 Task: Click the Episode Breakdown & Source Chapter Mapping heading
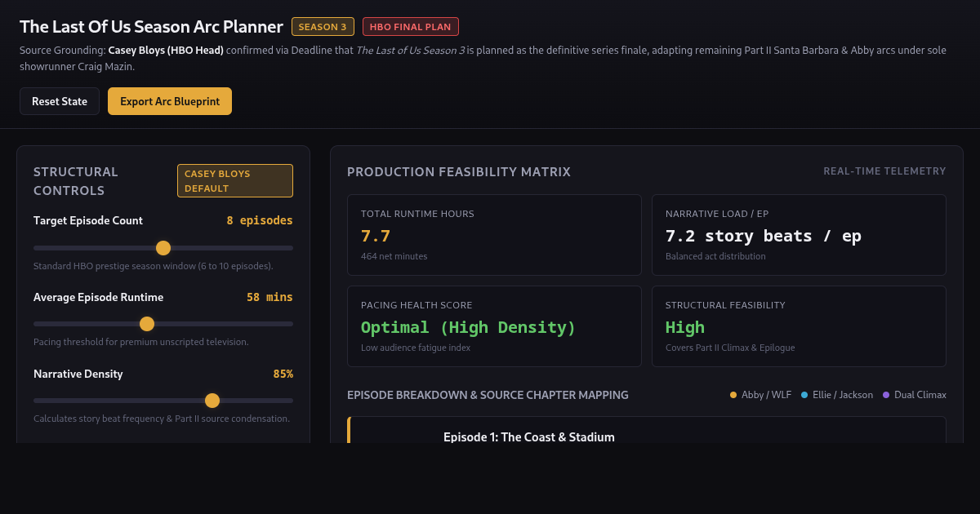tap(488, 395)
